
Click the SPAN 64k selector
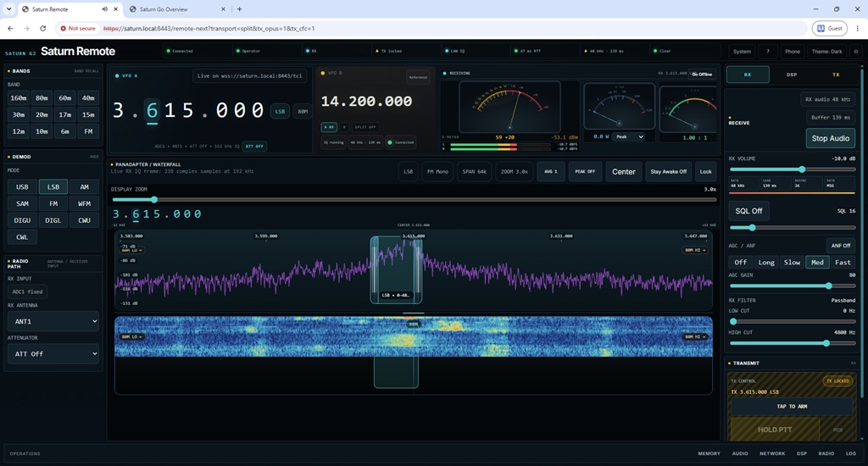[475, 171]
